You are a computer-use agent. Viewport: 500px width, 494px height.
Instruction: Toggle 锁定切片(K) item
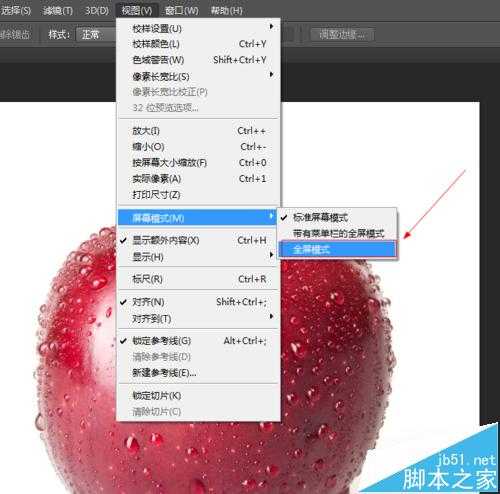(198, 396)
